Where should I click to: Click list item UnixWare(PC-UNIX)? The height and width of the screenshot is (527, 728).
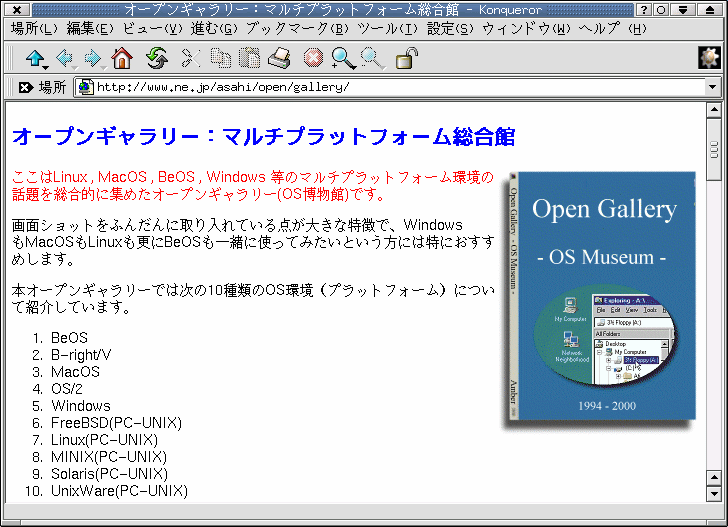(x=119, y=491)
